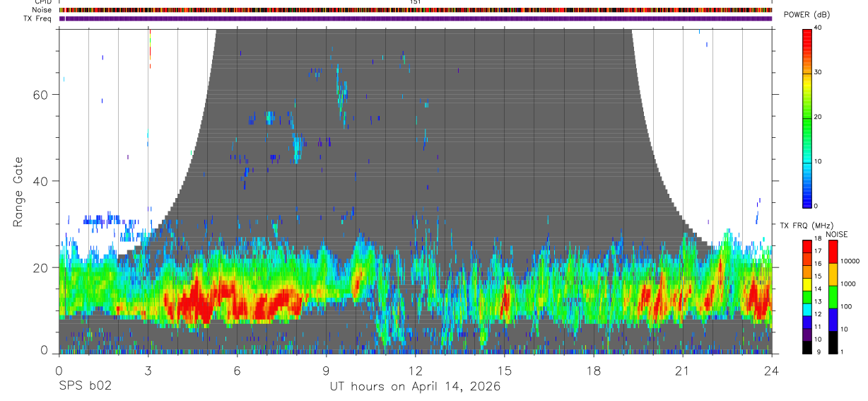Click the multicolored Noise strip above the plot
The width and height of the screenshot is (868, 401).
click(415, 10)
